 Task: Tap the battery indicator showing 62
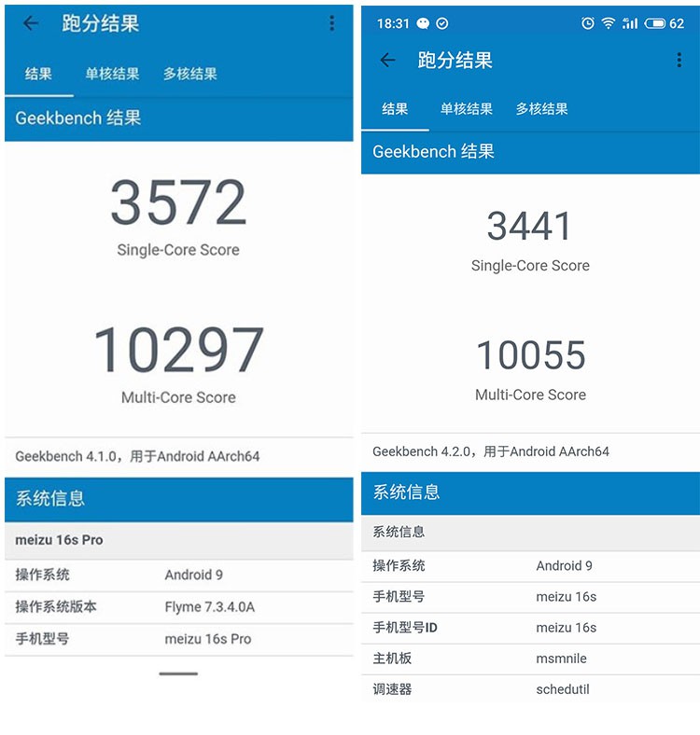(x=664, y=23)
